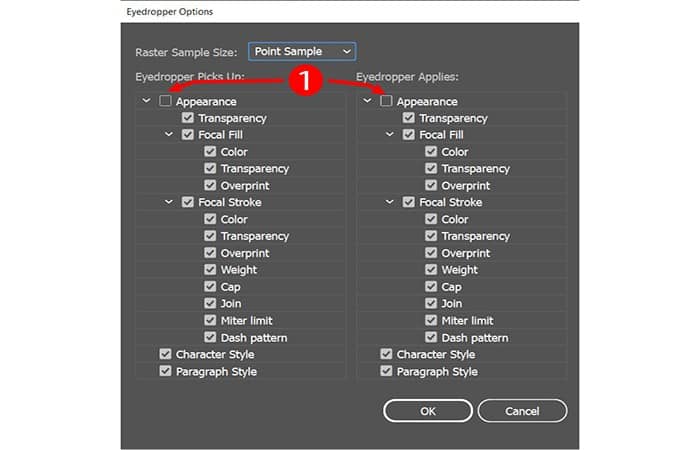Select Join item in Applies column
Screen dimensions: 700x450
[x=452, y=303]
